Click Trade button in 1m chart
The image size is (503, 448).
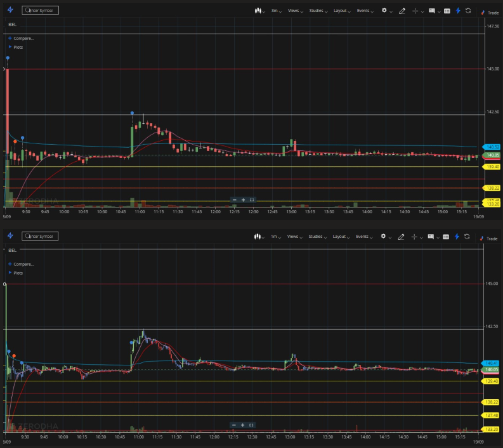pyautogui.click(x=489, y=239)
